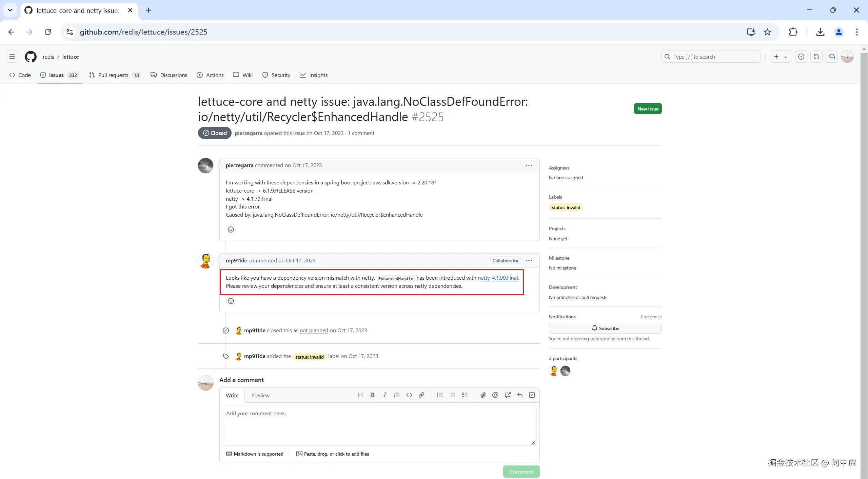Expand the browser tab search dropdown
This screenshot has width=868, height=479.
pos(10,10)
